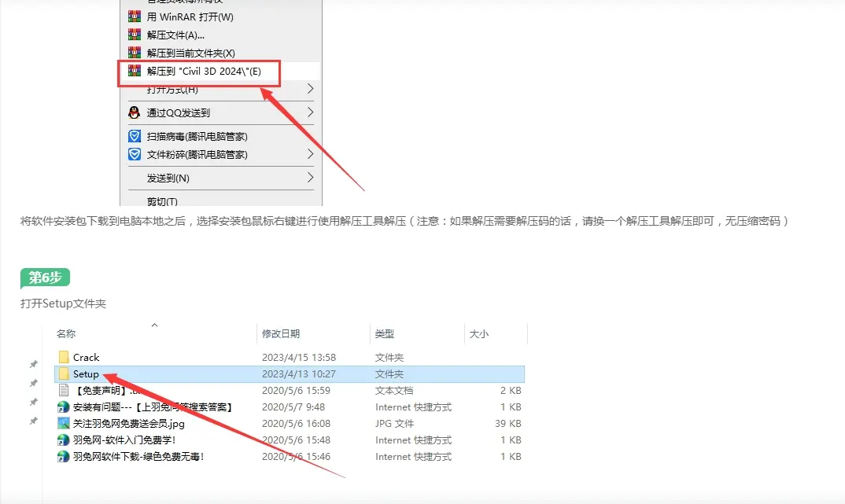Expand the 通过QQ发送到 submenu arrow
The height and width of the screenshot is (504, 845).
pos(311,112)
